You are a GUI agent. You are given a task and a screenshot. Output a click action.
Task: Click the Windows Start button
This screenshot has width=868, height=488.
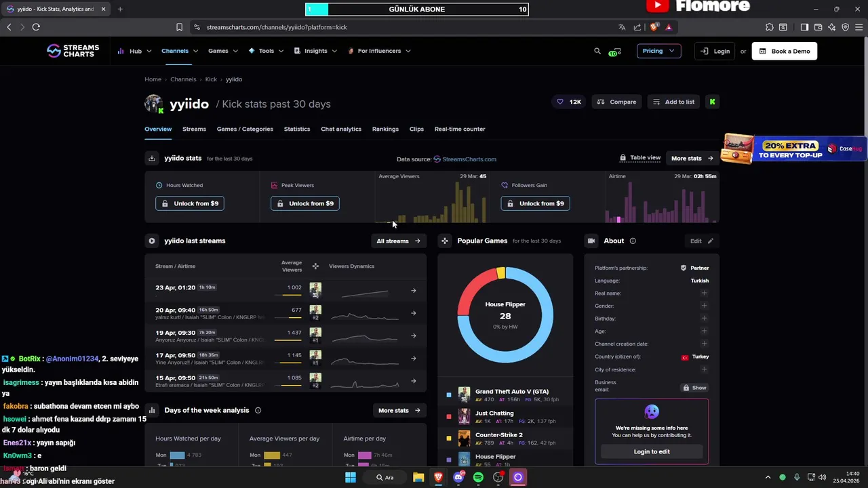(x=351, y=477)
